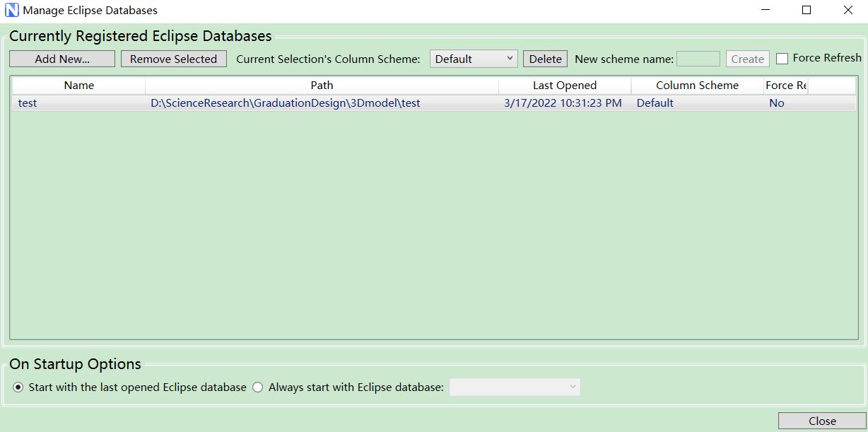Minimize the Manage Eclipse Databases window
The height and width of the screenshot is (432, 868).
pos(766,11)
